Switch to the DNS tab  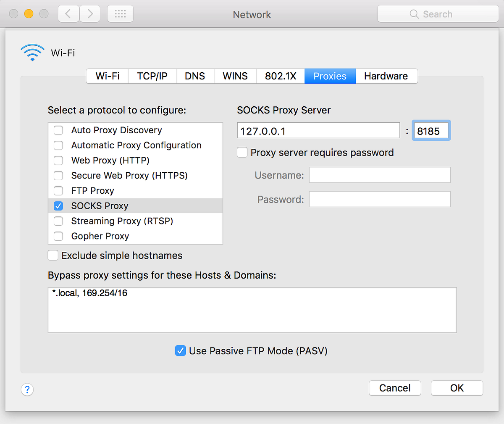(x=195, y=76)
